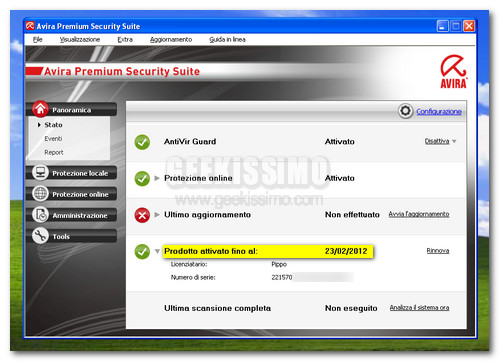Click the Avira logo at top right
The image size is (500, 362).
pyautogui.click(x=454, y=72)
